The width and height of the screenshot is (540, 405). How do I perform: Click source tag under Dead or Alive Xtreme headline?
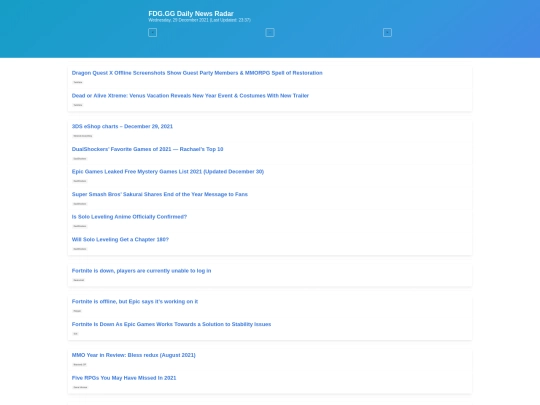coord(78,105)
